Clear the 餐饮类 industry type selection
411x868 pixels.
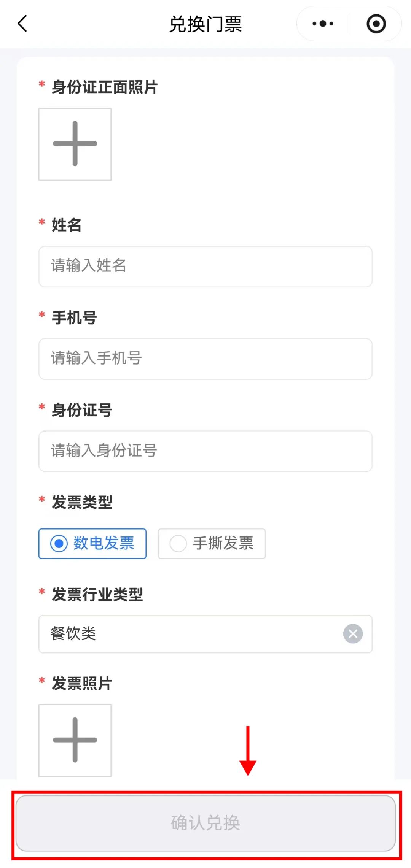tap(353, 634)
